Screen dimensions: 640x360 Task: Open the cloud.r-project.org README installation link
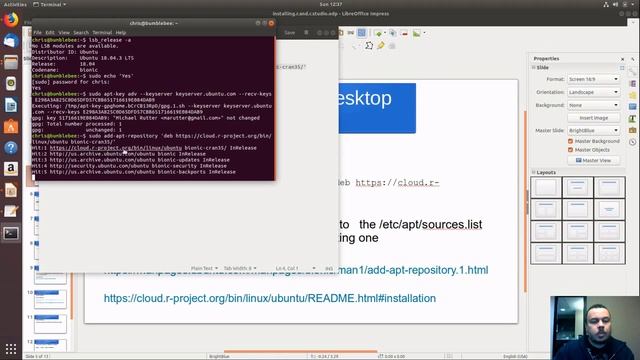(x=270, y=298)
